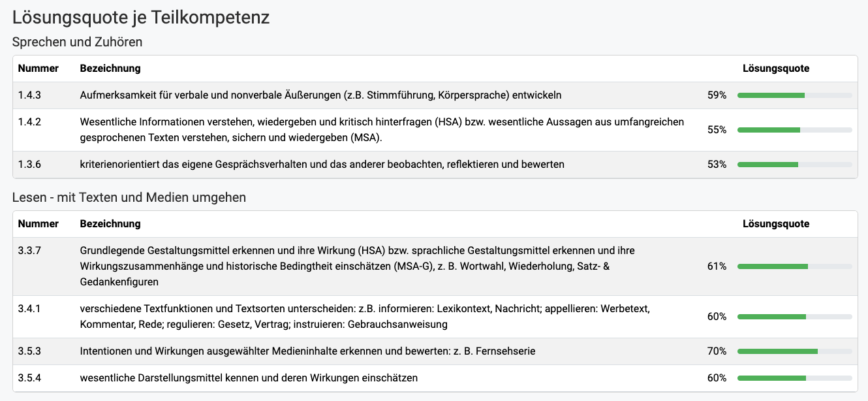Image resolution: width=868 pixels, height=401 pixels.
Task: Select row 1.3.6 kriterienorientiert Gesprächsverhalten
Action: click(435, 165)
